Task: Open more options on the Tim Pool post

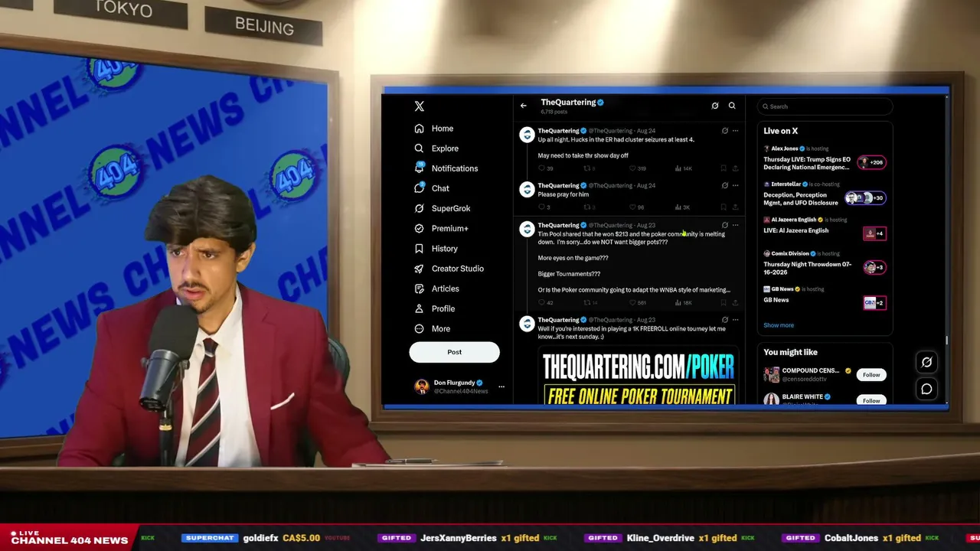Action: pyautogui.click(x=735, y=225)
